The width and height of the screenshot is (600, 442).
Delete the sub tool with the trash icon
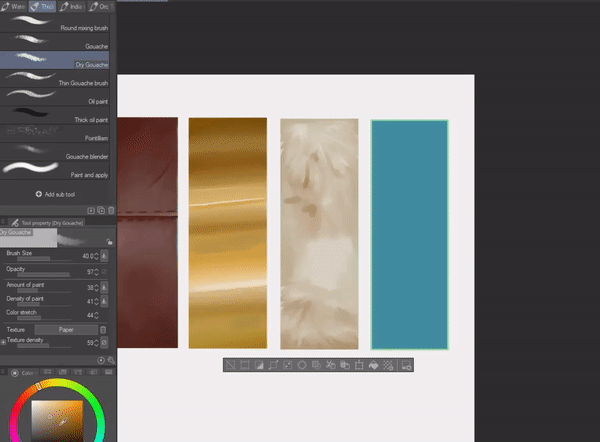111,210
